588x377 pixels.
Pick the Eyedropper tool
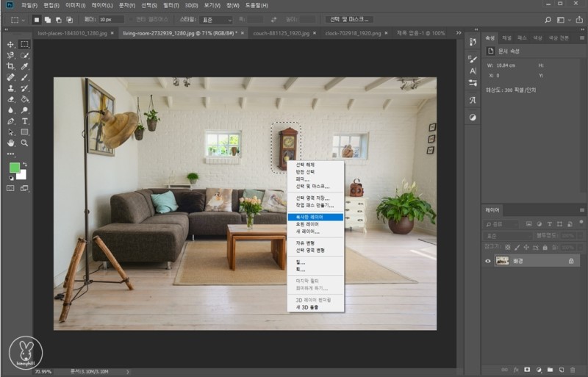24,65
